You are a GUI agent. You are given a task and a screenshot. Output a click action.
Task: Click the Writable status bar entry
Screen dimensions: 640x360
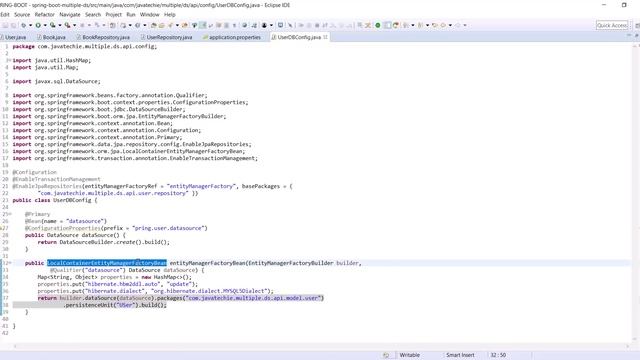409,355
